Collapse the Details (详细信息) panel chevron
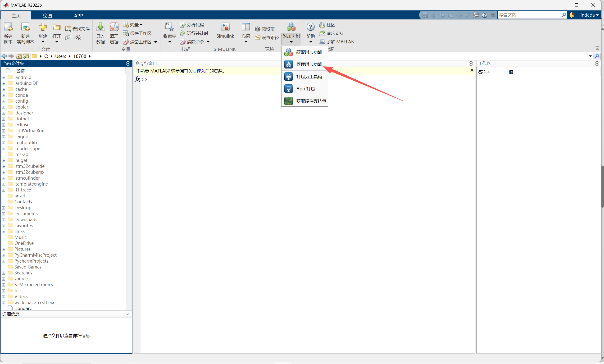Viewport: 604px width, 364px height. (128, 314)
